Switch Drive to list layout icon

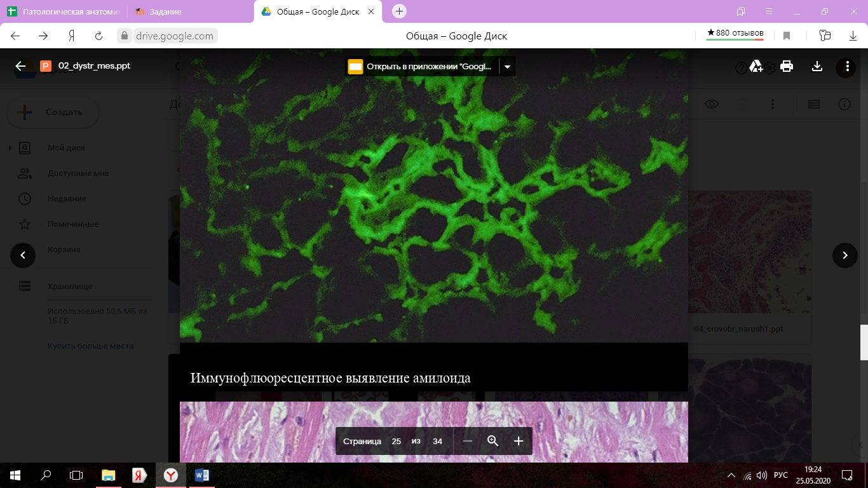[814, 104]
